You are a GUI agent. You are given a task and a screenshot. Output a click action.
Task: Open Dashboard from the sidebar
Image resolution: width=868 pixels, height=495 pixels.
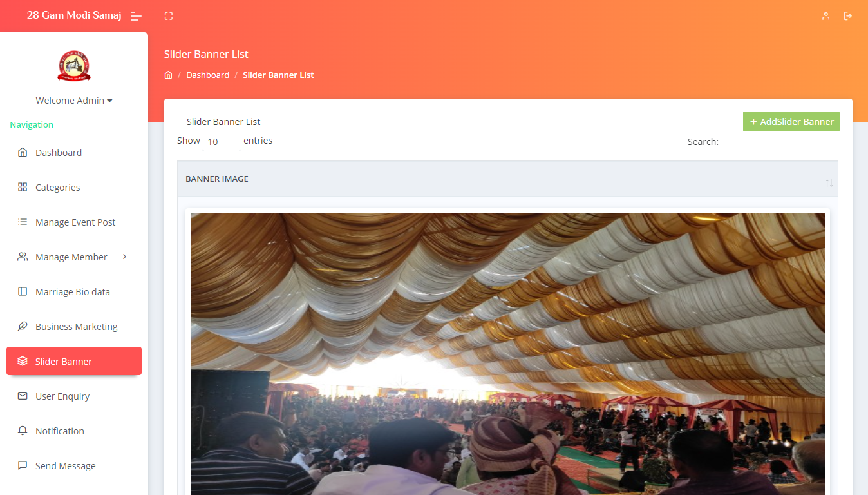pos(74,153)
